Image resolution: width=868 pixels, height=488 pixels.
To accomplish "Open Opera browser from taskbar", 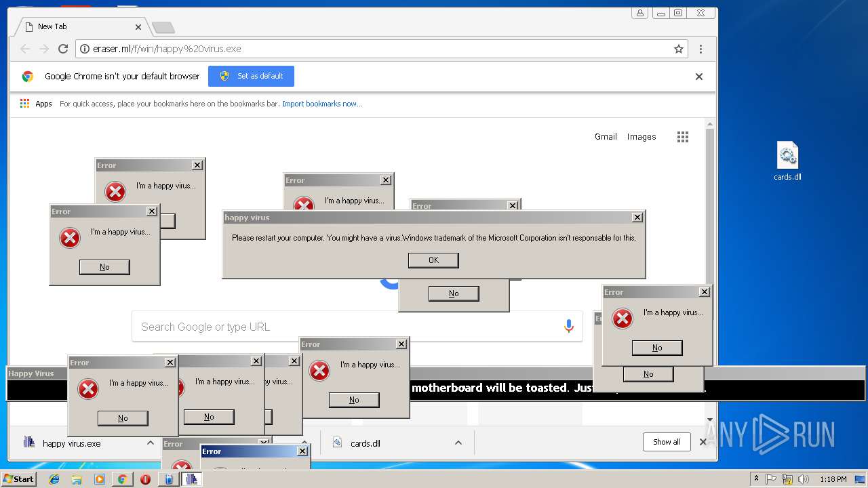I will [145, 479].
